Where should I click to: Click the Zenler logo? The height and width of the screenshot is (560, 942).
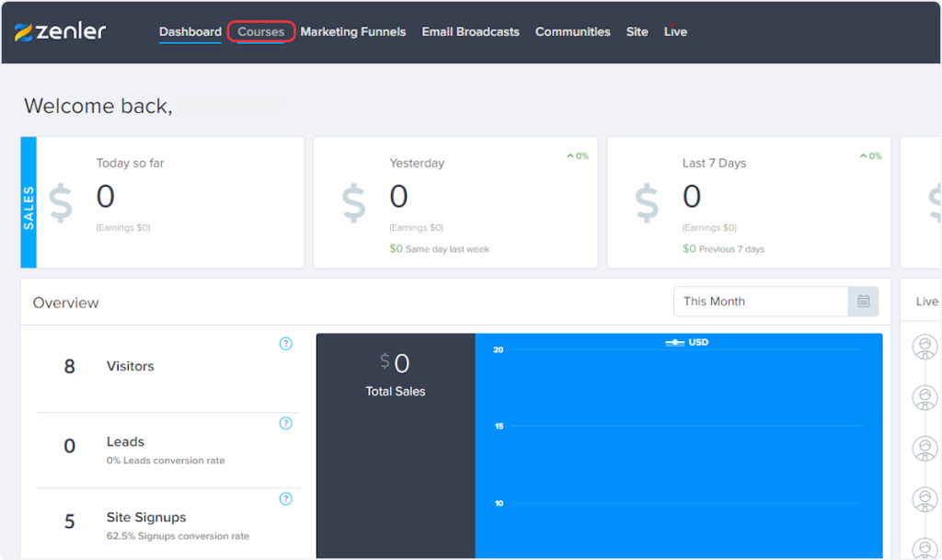tap(61, 31)
